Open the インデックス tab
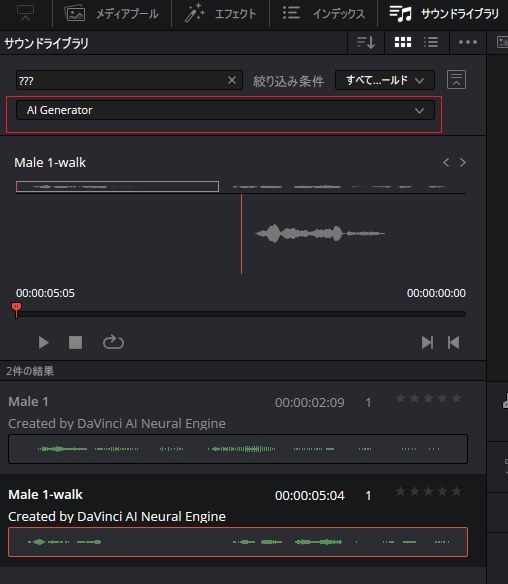Screen dimensions: 508x584 tap(323, 14)
